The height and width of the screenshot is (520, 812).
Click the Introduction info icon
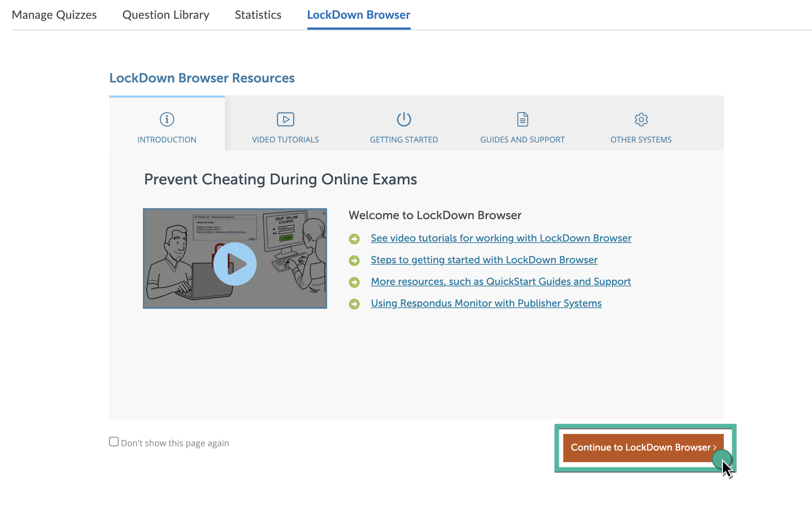[167, 119]
